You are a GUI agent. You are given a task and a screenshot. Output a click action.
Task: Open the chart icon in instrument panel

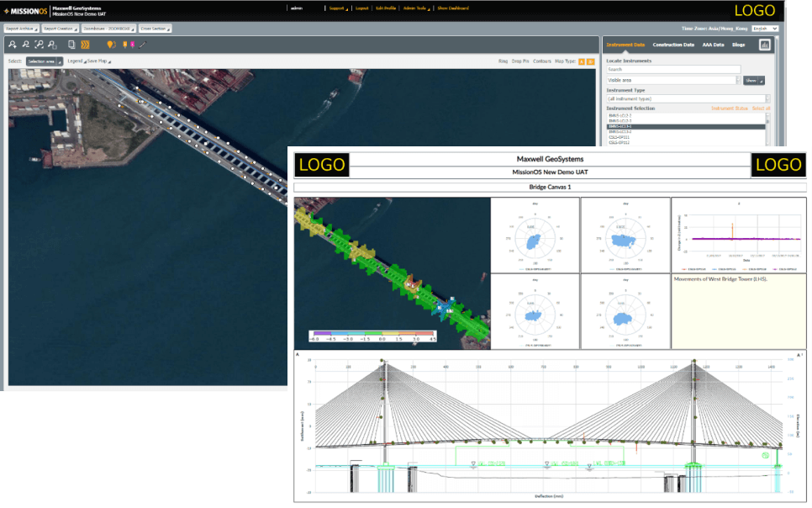click(x=764, y=45)
